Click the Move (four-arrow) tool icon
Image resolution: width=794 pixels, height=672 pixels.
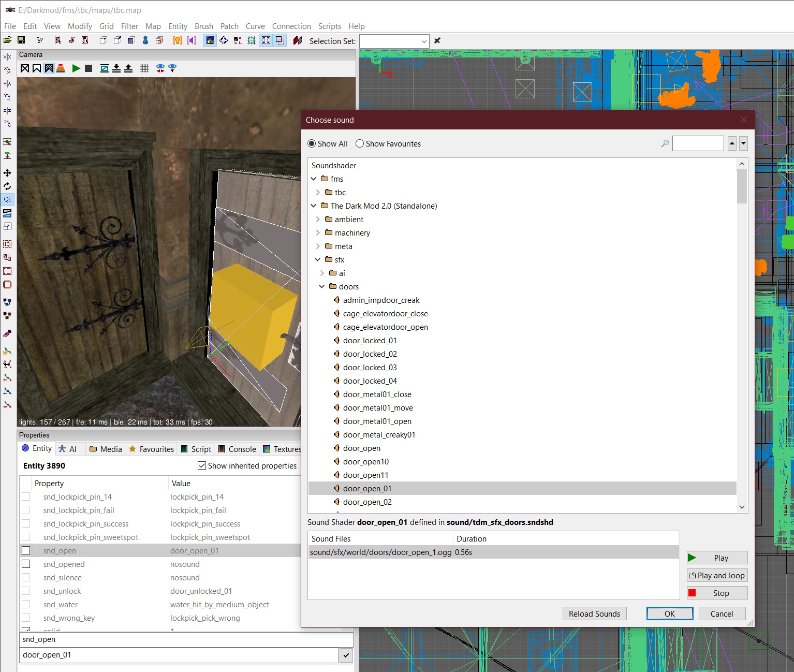[x=7, y=173]
